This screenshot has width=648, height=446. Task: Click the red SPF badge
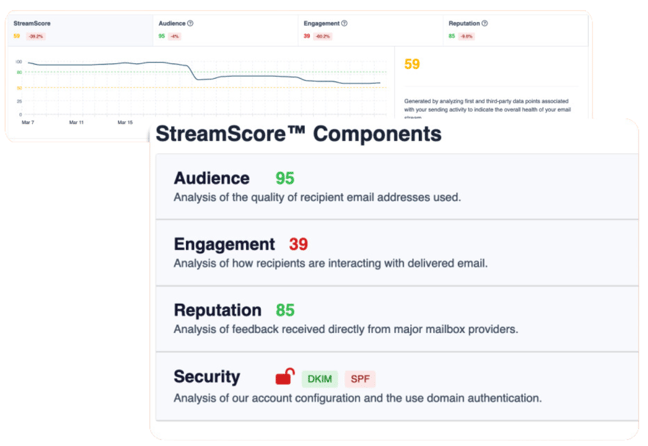click(x=360, y=379)
